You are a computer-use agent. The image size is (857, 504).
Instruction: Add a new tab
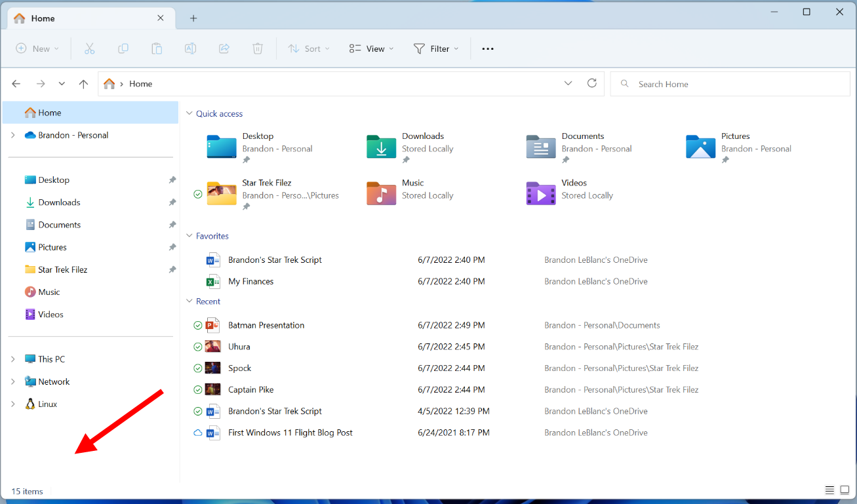pyautogui.click(x=193, y=18)
